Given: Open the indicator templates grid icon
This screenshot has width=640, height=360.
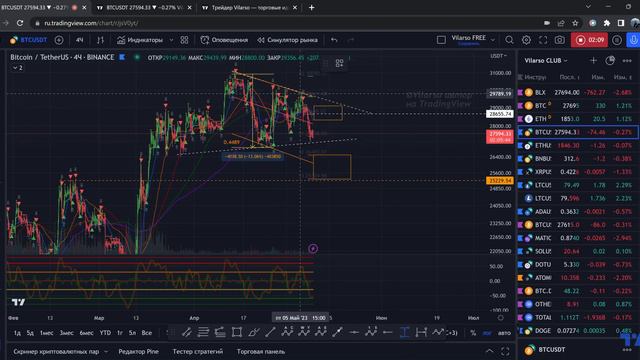Looking at the screenshot, I should click(x=184, y=40).
